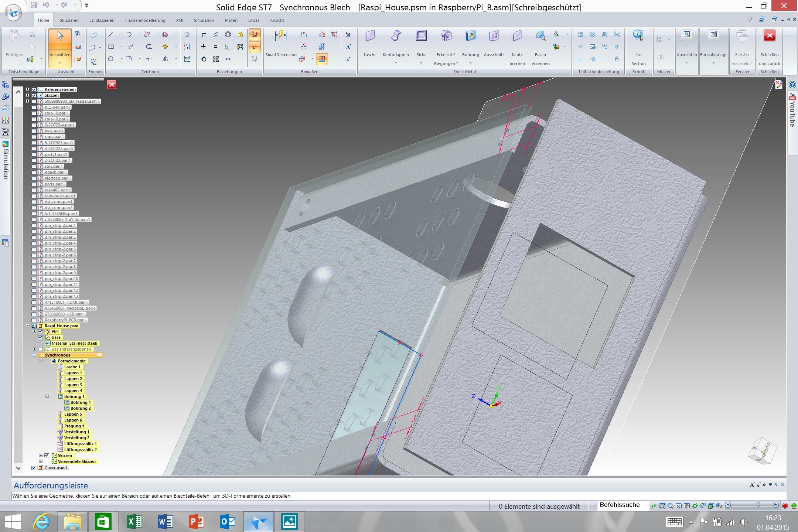Image resolution: width=798 pixels, height=532 pixels.
Task: Switch to the Ansicht tab
Action: (x=277, y=20)
